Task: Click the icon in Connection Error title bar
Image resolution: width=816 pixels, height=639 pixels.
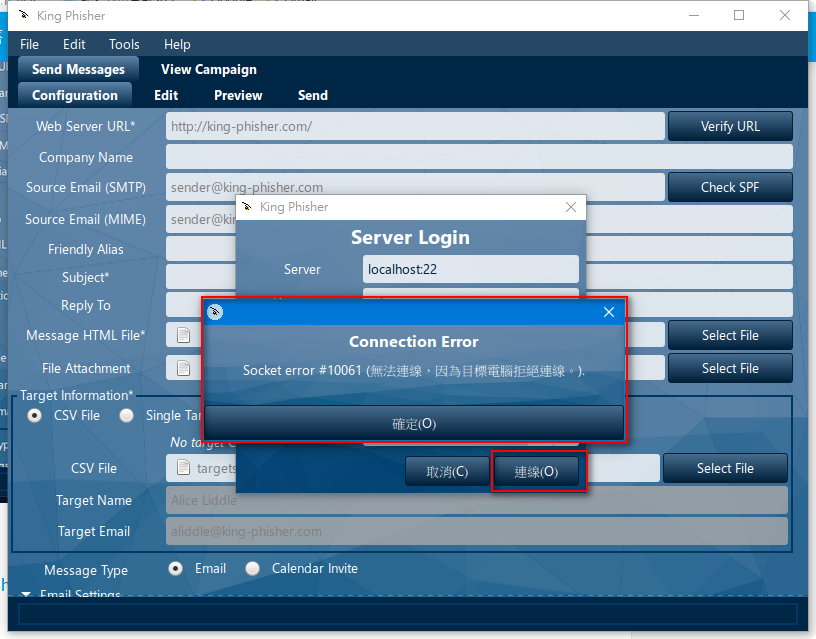Action: point(215,312)
